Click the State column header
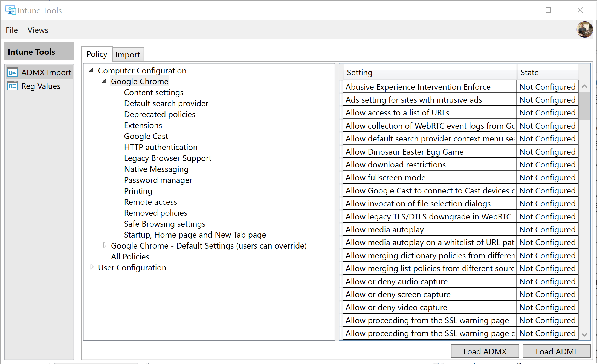The width and height of the screenshot is (597, 364). tap(547, 73)
